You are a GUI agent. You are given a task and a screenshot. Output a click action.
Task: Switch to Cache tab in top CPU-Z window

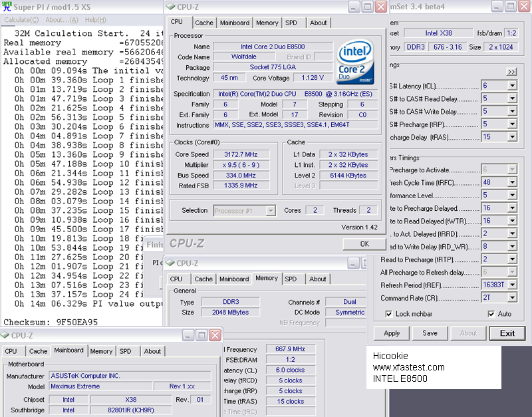coord(204,23)
